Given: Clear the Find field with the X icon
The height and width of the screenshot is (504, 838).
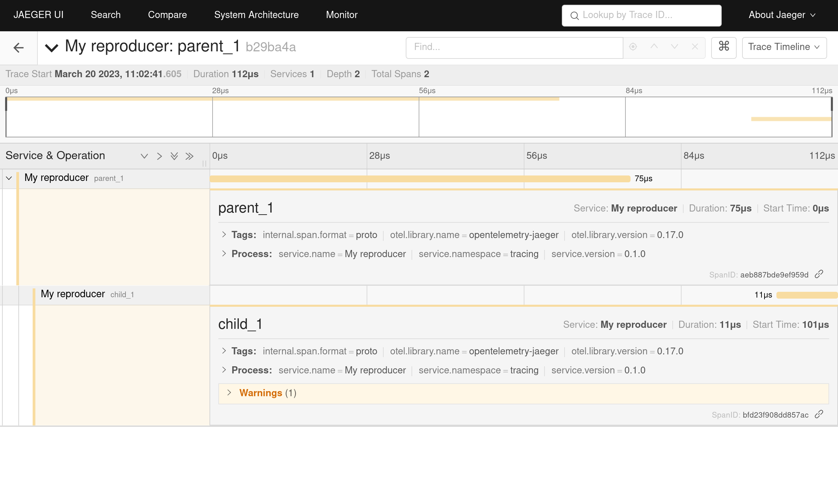Looking at the screenshot, I should click(x=695, y=48).
